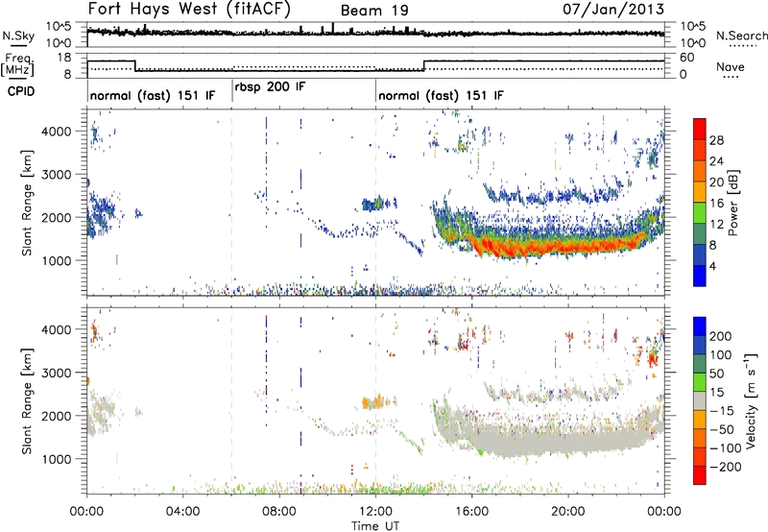The width and height of the screenshot is (768, 532).
Task: Select the '12:00' time tick label
Action: 375,512
